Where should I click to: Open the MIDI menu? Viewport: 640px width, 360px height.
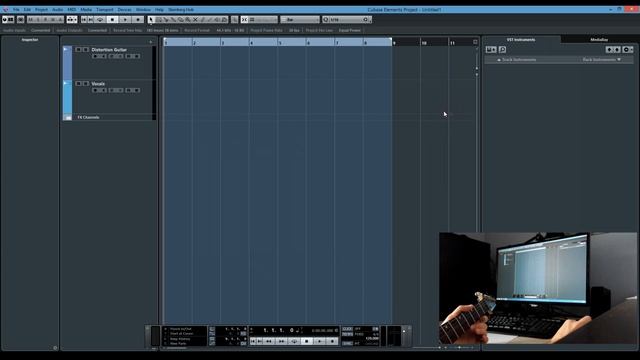tap(72, 9)
